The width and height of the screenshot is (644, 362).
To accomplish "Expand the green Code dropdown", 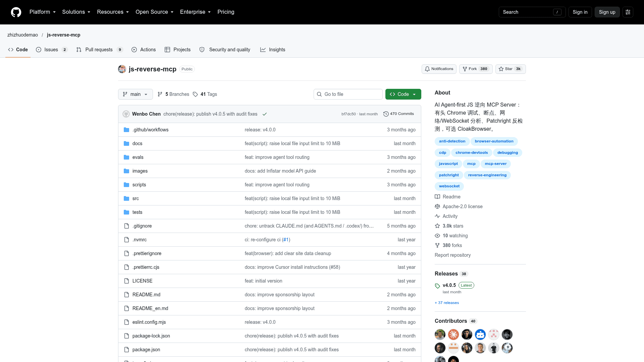I will coord(403,94).
